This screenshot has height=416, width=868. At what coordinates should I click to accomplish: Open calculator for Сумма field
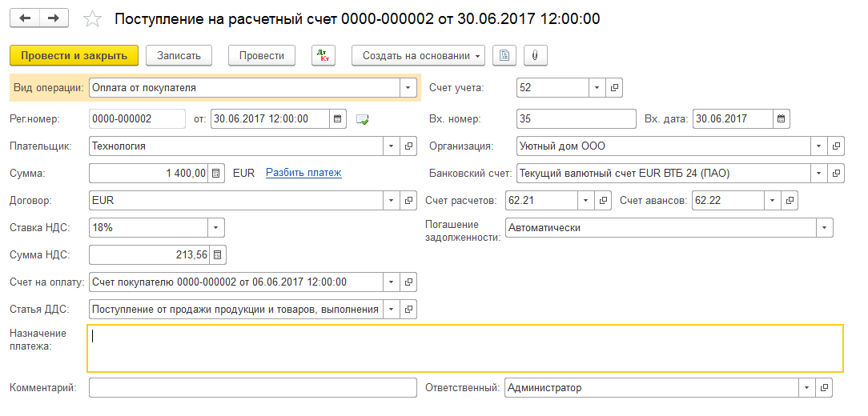215,173
